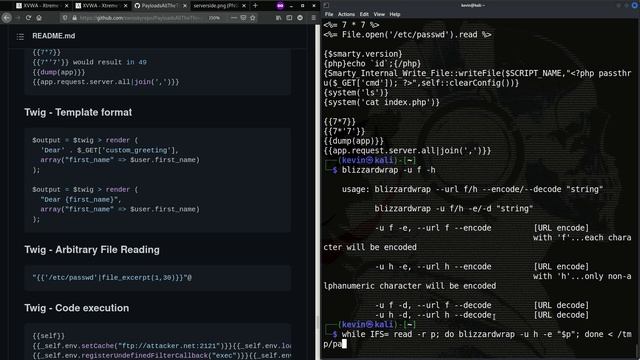Open Firefox library icon
This screenshot has width=640, height=360.
click(x=278, y=18)
